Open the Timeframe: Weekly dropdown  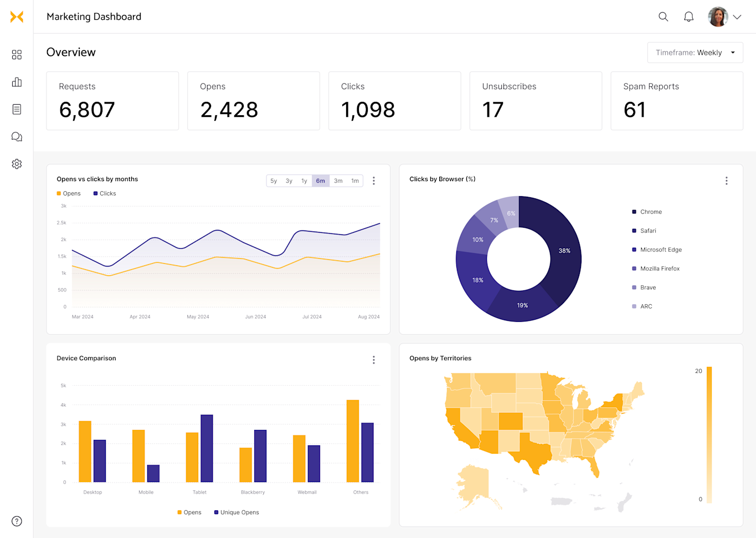coord(695,52)
